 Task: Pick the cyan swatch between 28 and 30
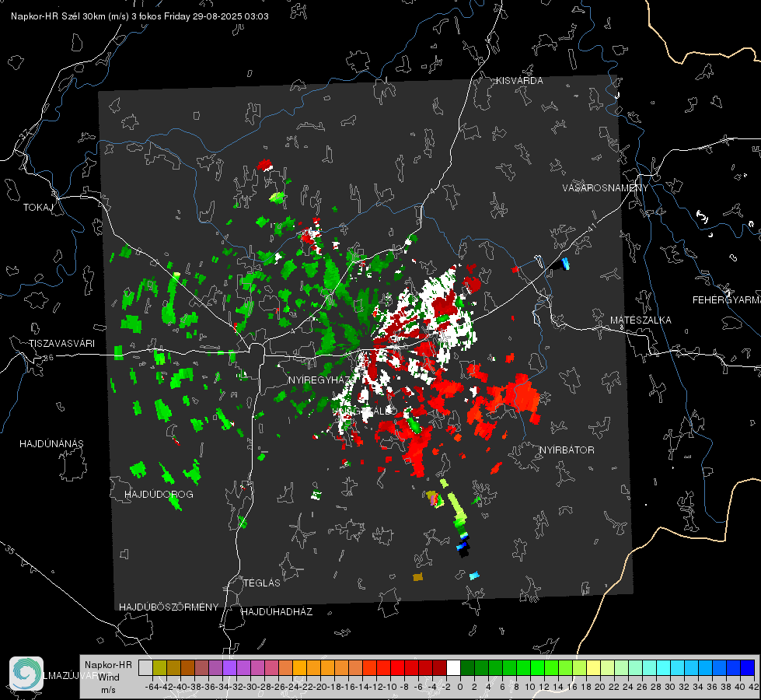664,667
